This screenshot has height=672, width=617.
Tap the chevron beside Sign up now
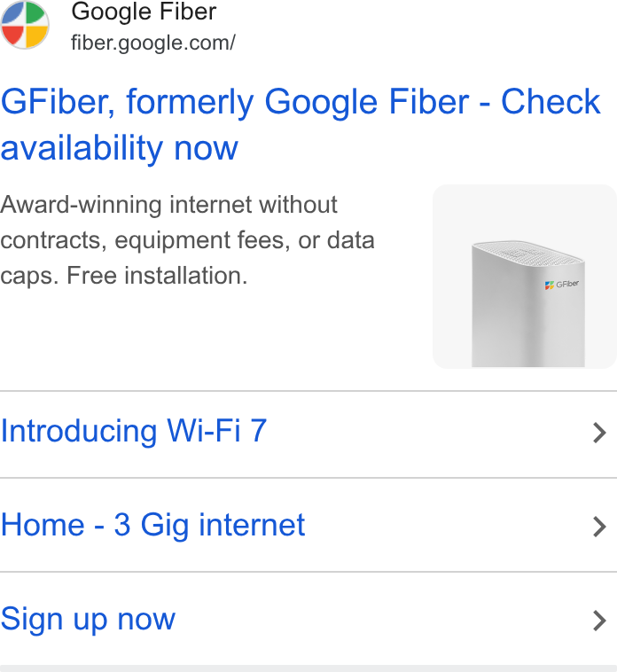[x=599, y=621]
